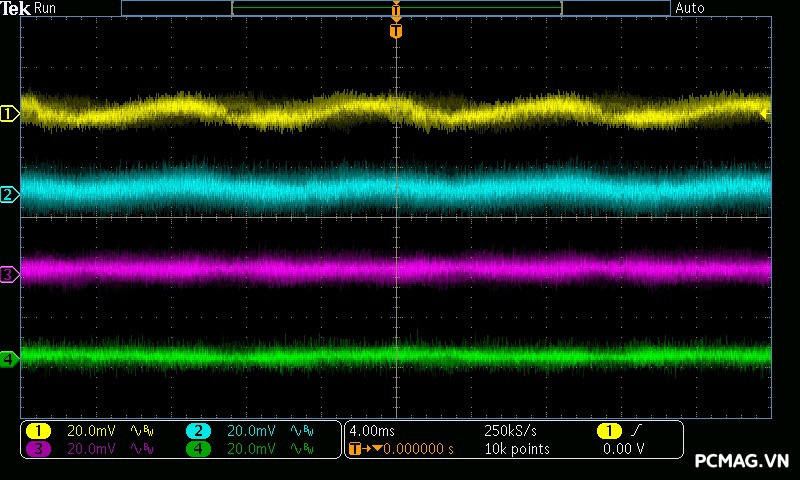The height and width of the screenshot is (480, 800).
Task: Click channel 4 bandwidth limit coupling icon
Action: coord(301,449)
